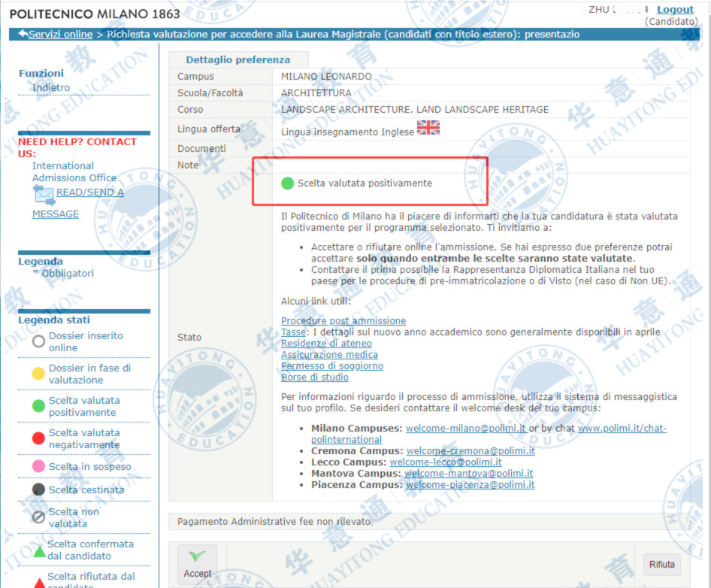The width and height of the screenshot is (711, 588).
Task: Go back with the Indietro link
Action: [51, 87]
